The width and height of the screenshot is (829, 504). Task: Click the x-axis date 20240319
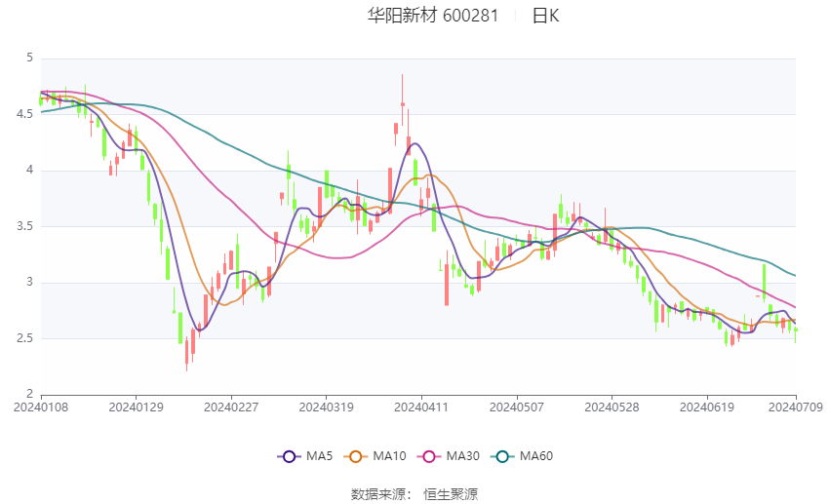pos(326,407)
